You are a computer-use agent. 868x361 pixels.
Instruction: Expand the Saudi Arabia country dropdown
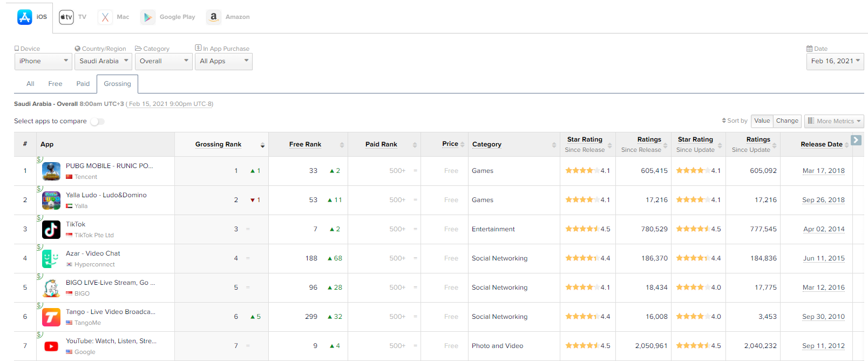pos(104,61)
